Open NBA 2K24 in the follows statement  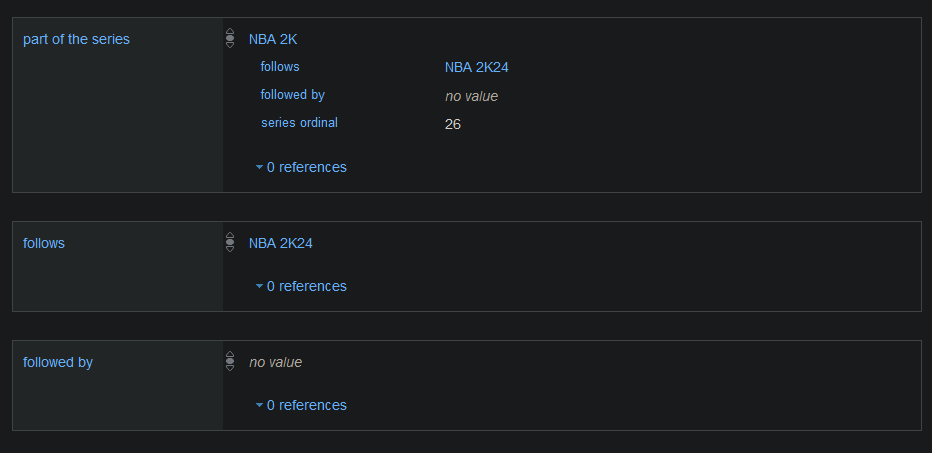point(281,243)
